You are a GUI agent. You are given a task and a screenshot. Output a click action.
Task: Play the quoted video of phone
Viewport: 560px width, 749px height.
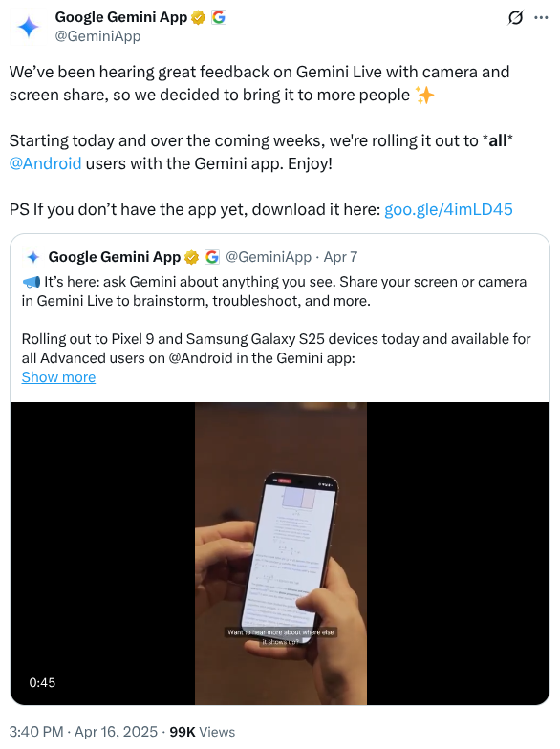pos(280,553)
